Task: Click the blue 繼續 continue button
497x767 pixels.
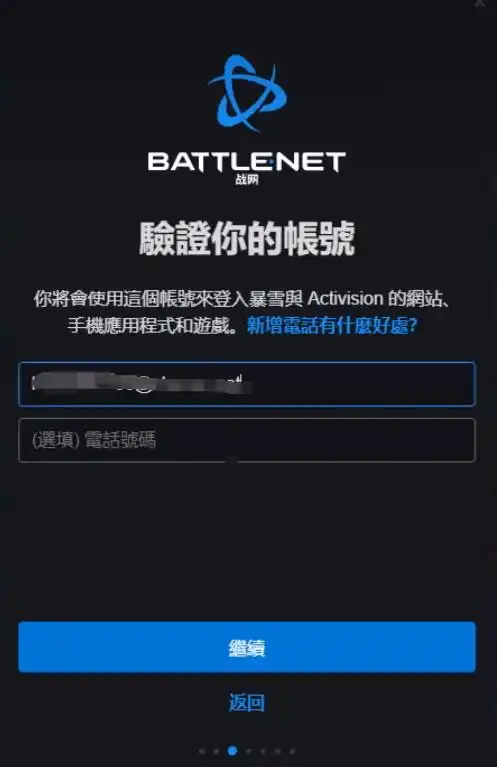Action: [247, 647]
